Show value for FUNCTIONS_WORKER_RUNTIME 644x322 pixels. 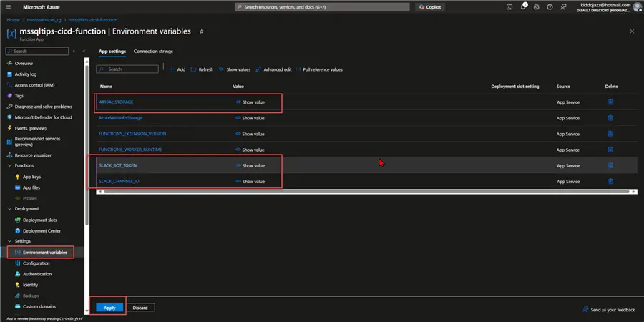point(250,150)
